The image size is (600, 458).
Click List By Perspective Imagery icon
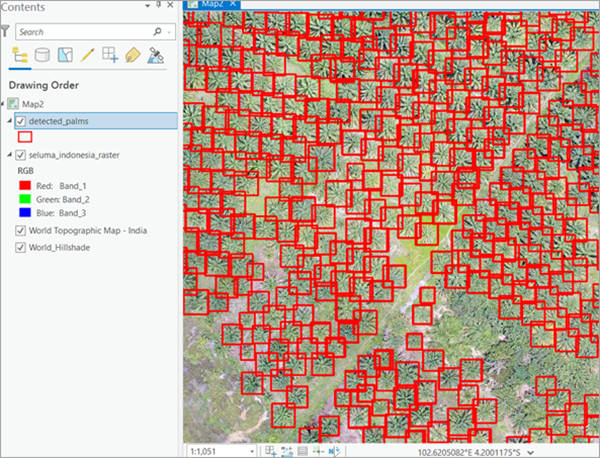pyautogui.click(x=155, y=55)
